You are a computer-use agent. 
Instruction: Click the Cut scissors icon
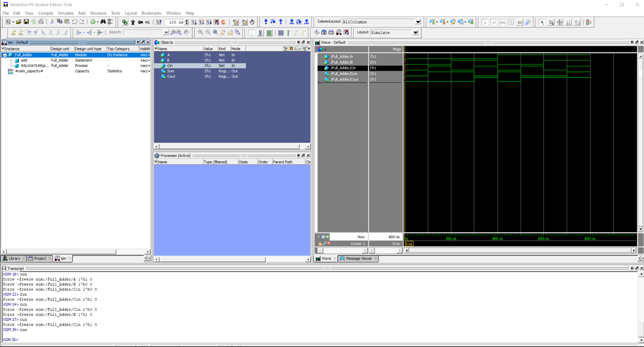pos(52,22)
